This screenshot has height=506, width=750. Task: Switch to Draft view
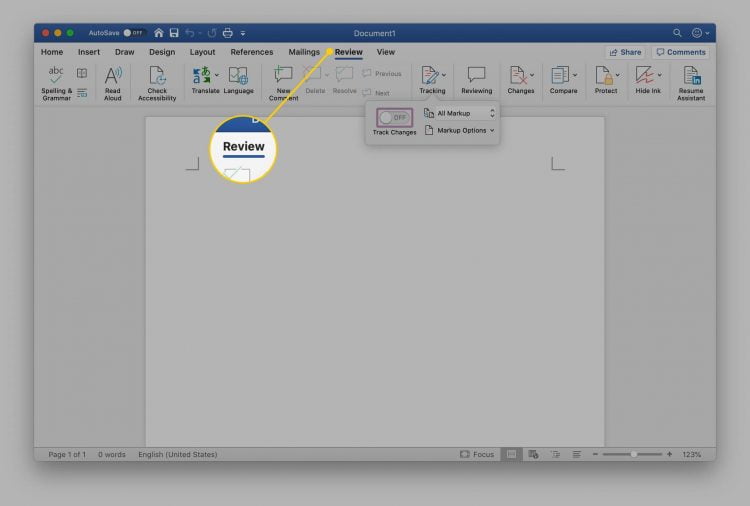(577, 454)
